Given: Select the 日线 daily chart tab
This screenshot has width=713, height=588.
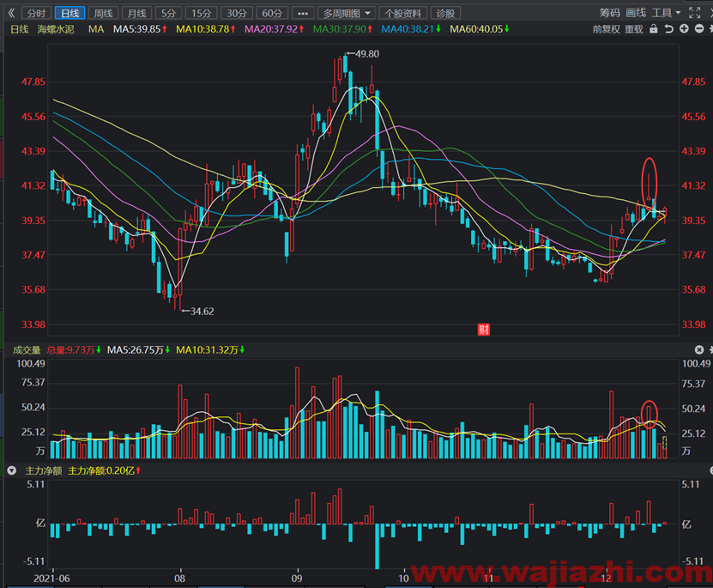Looking at the screenshot, I should (x=69, y=13).
